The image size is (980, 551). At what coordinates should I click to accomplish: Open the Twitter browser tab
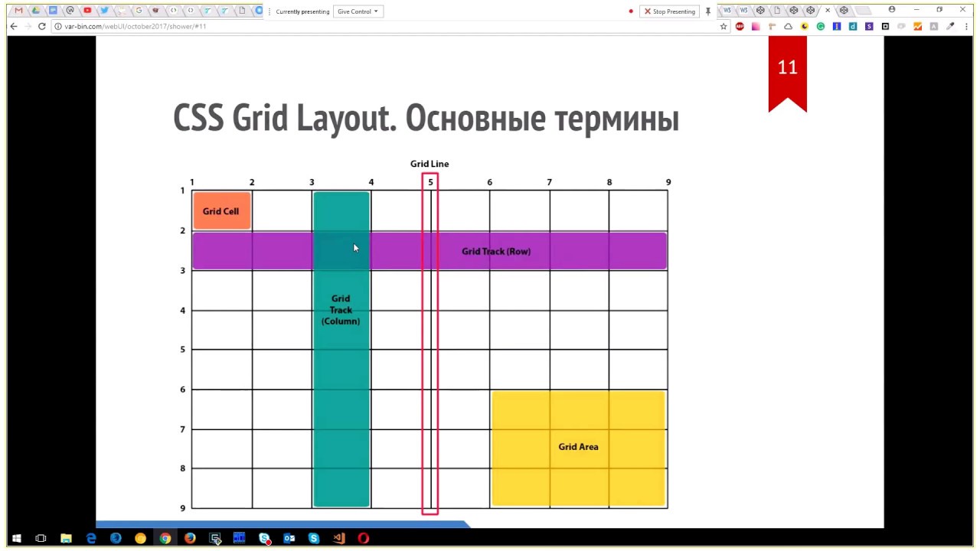(x=104, y=11)
